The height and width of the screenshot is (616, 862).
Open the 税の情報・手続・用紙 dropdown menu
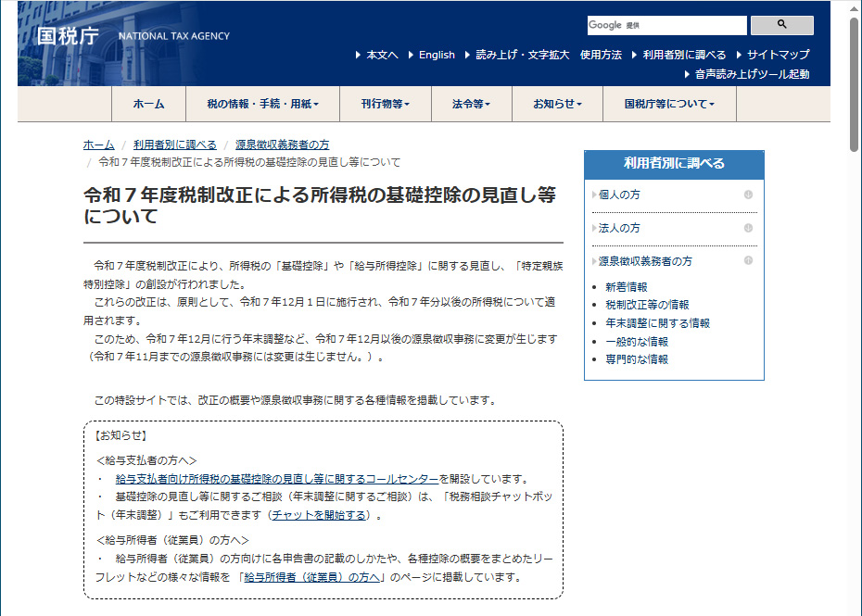click(262, 105)
